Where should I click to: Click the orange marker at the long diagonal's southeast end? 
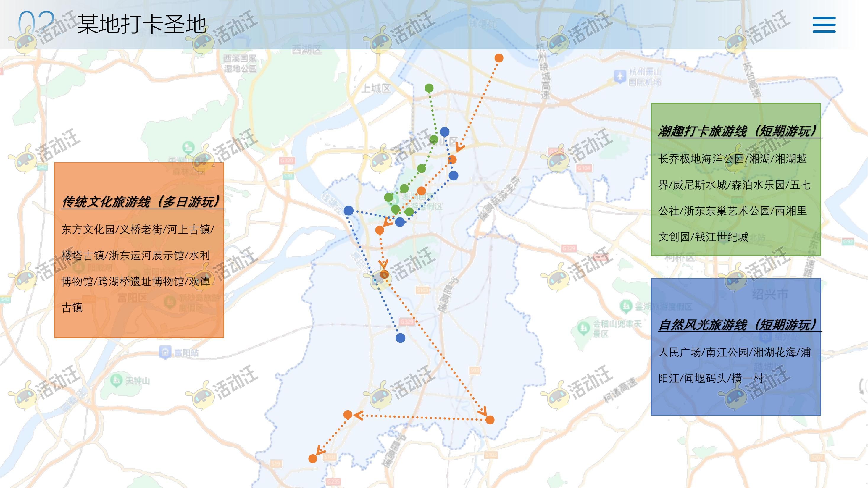click(490, 420)
